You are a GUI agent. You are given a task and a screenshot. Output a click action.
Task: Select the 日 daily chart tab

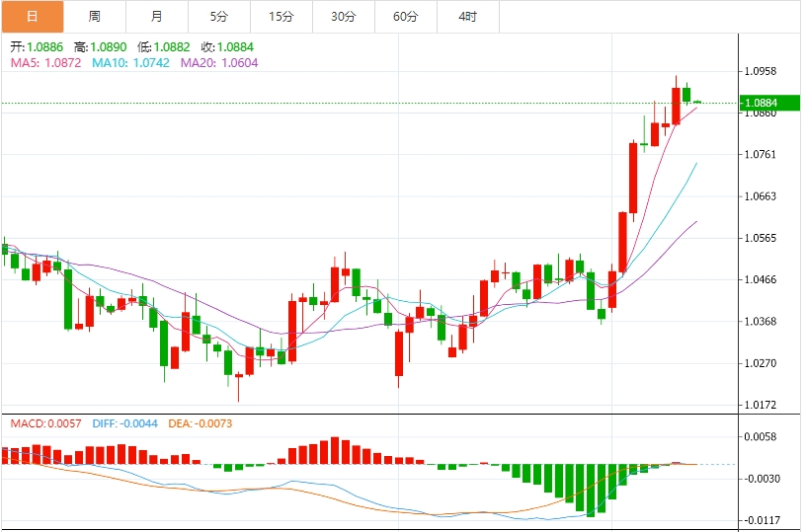(x=33, y=17)
